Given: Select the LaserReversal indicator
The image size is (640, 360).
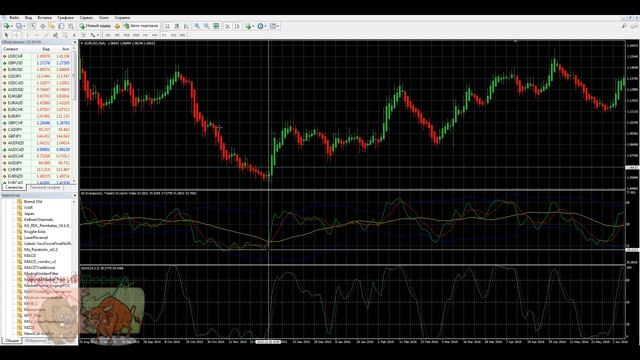Looking at the screenshot, I should 36,238.
